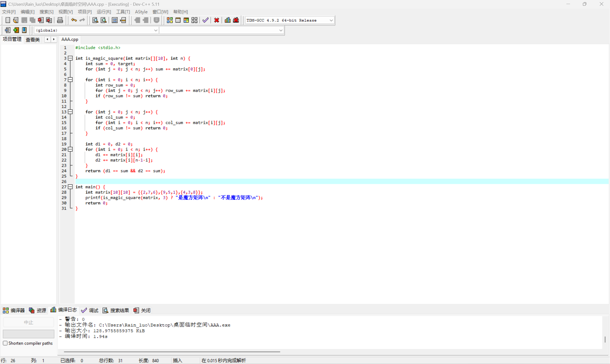The height and width of the screenshot is (364, 610).
Task: Collapse the is_magic_square function fold box
Action: [71, 58]
